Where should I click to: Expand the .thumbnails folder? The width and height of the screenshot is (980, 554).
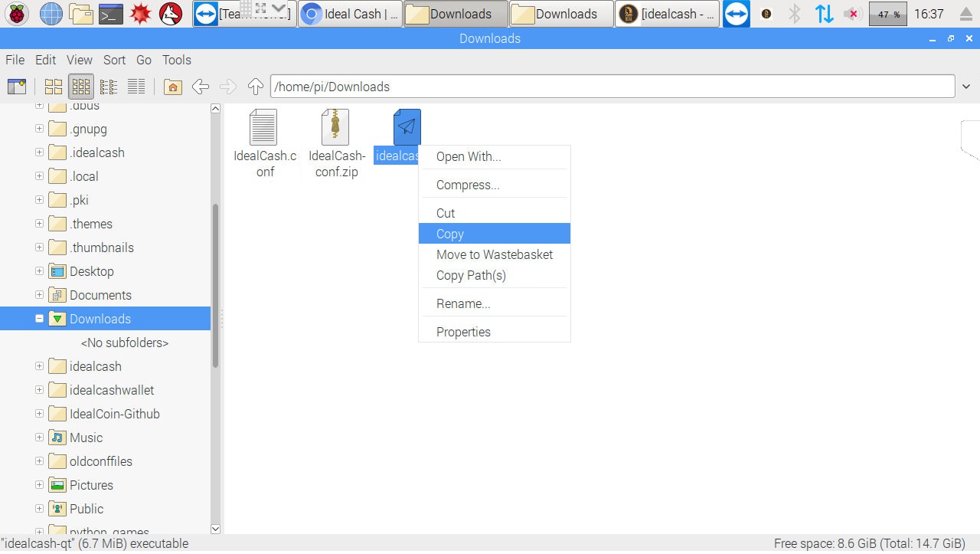click(x=39, y=247)
